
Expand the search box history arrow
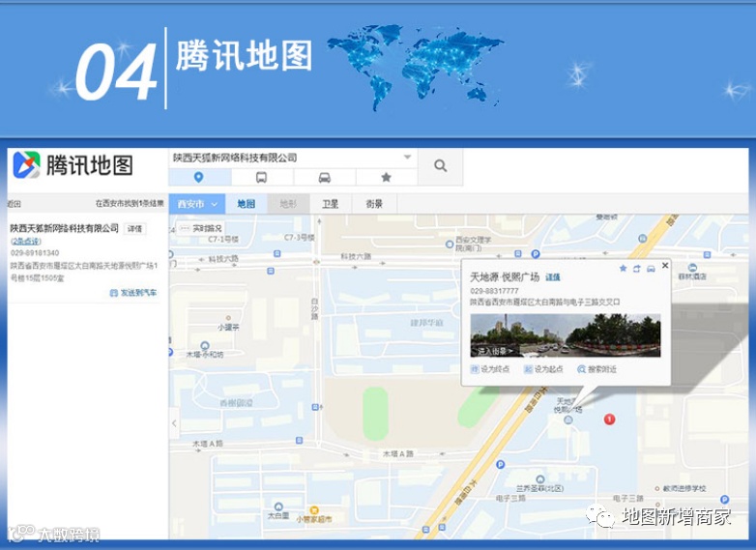pos(407,158)
